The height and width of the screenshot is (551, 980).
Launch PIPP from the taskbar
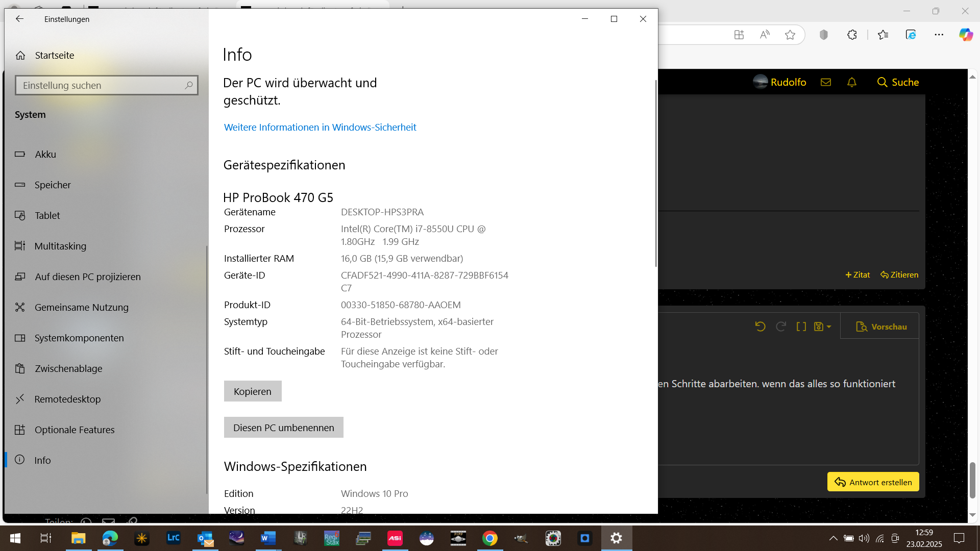458,538
